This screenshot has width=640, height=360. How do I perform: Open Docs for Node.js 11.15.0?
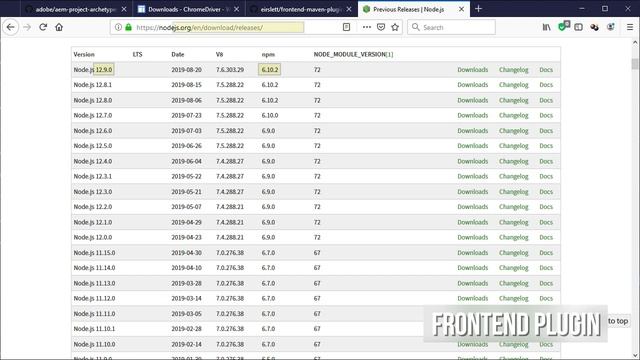[546, 253]
